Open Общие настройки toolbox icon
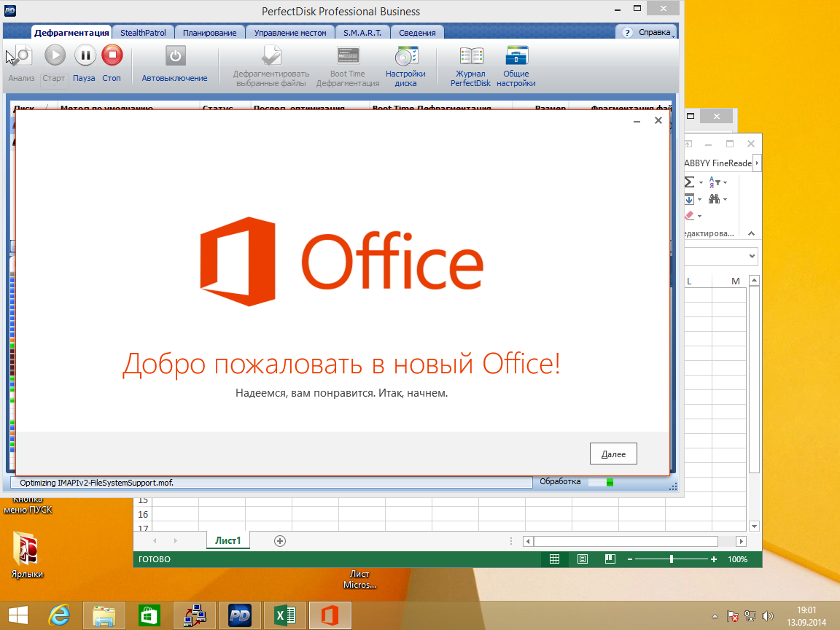 [516, 55]
